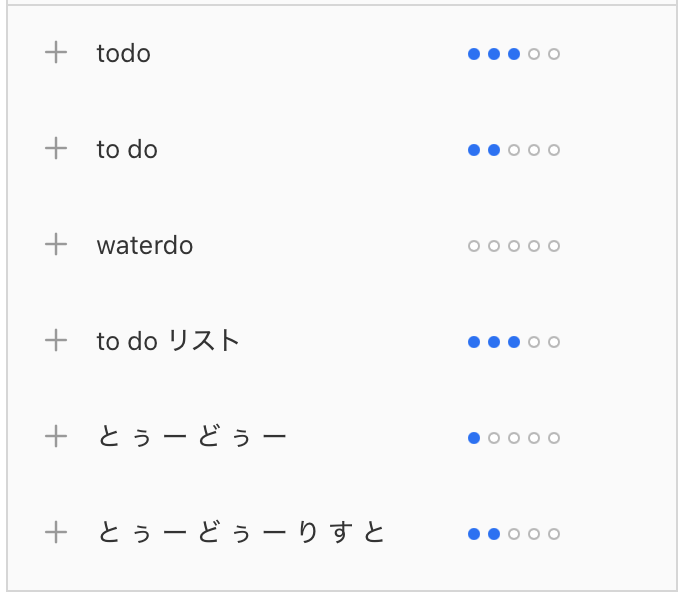
Task: Add the "to do" keyword with plus
Action: click(x=56, y=149)
